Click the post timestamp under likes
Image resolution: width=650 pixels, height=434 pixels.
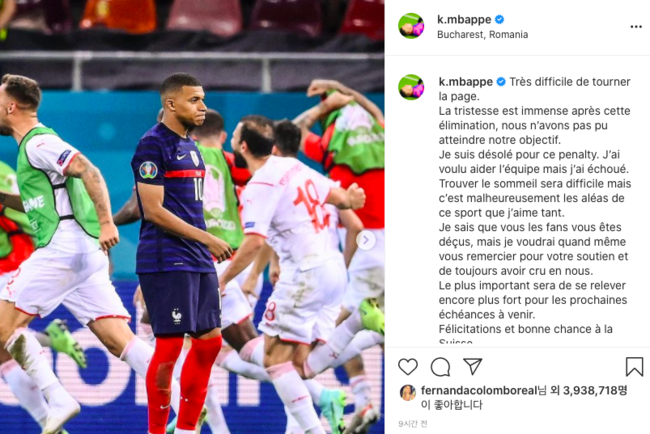coord(412,424)
